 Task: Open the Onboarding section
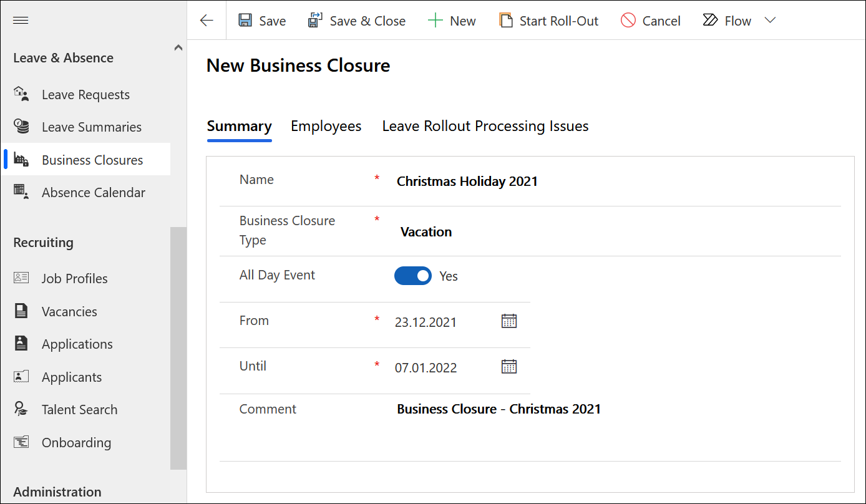click(76, 443)
